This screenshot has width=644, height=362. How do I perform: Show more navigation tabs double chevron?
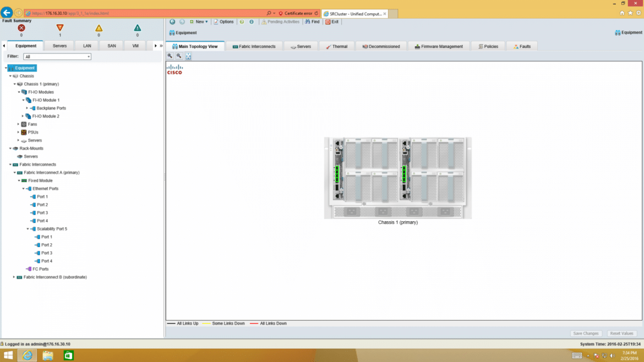click(161, 46)
